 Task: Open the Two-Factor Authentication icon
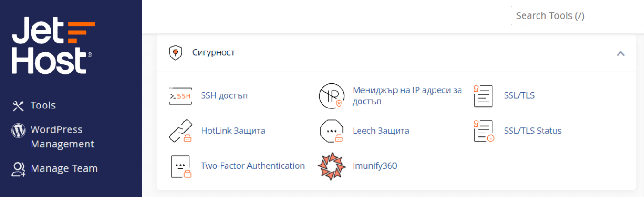(181, 166)
